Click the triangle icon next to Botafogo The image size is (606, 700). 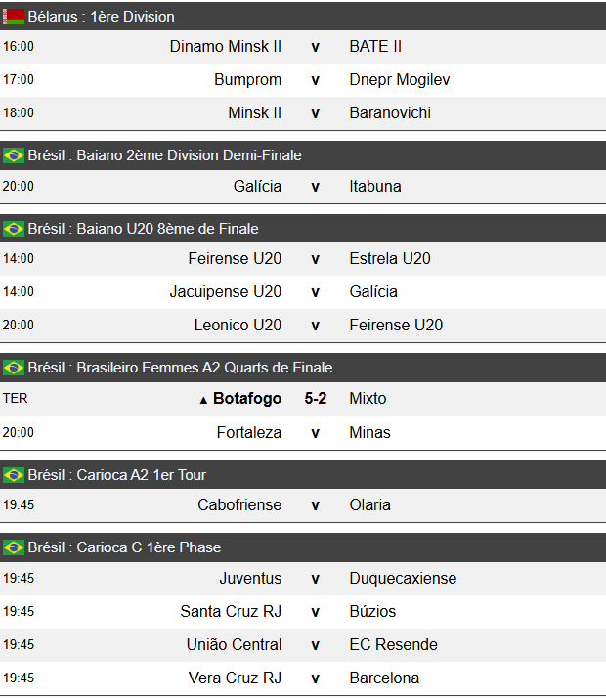(203, 400)
